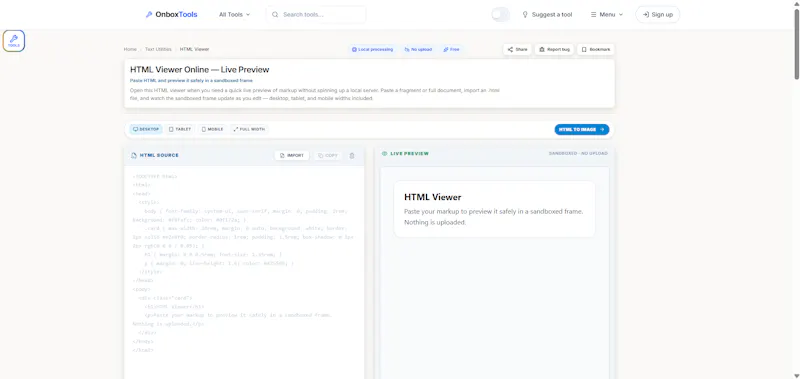Viewport: 800px width, 379px height.
Task: Switch preview to Desktop width
Action: (x=146, y=129)
